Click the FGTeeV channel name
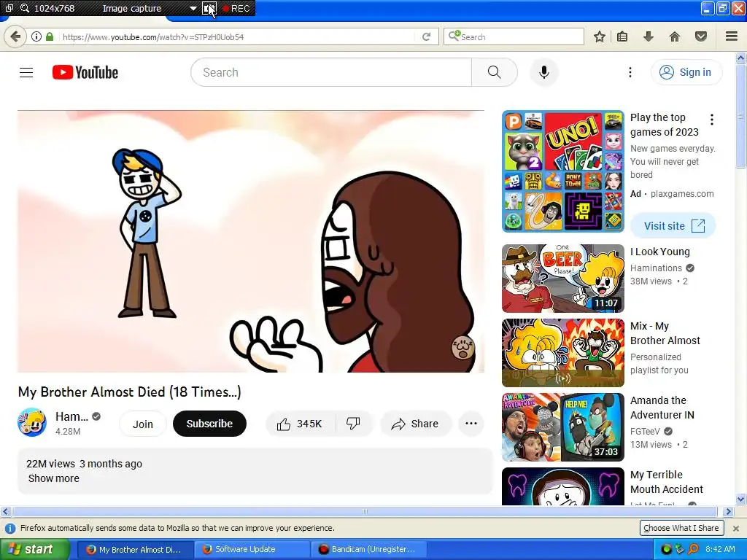Screen dimensions: 747x560 tap(645, 432)
